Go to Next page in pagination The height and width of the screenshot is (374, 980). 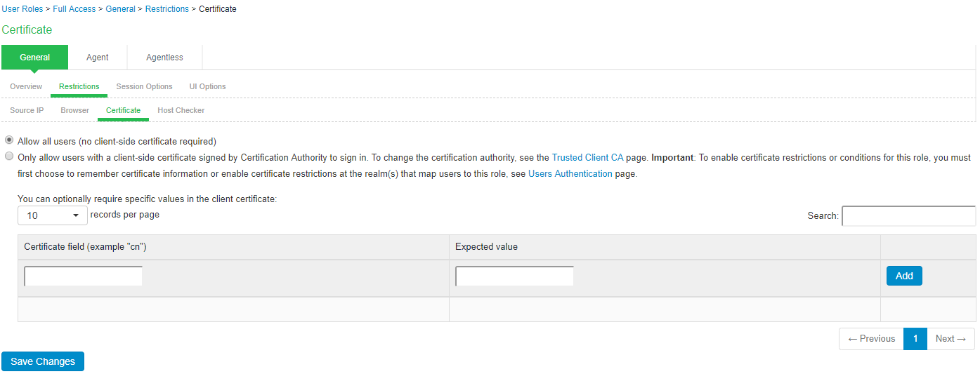[x=950, y=339]
